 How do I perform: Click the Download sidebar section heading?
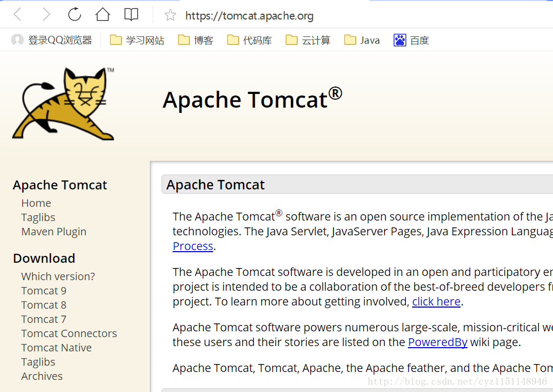44,259
